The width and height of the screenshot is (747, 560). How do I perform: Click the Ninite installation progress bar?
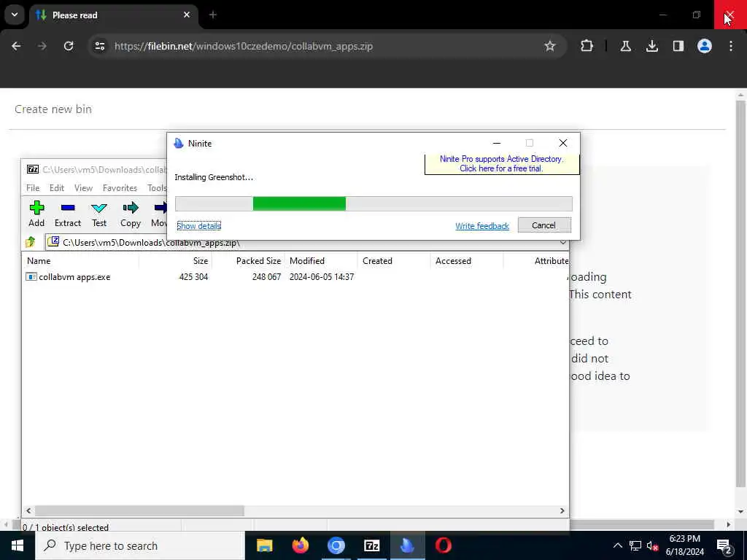[373, 204]
